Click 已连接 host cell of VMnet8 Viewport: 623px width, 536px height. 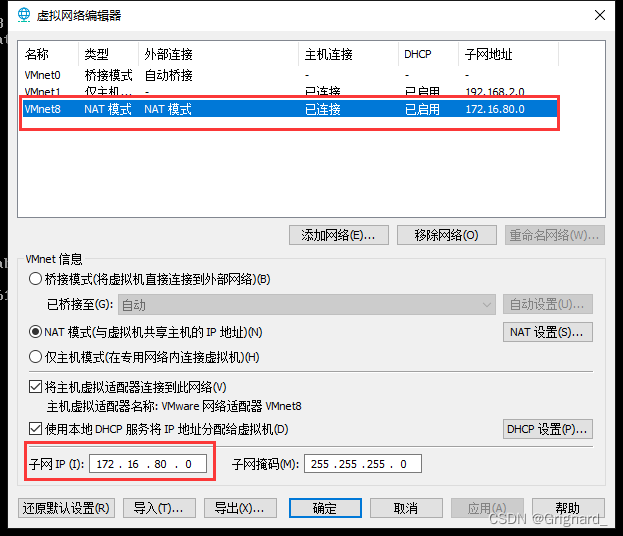[x=323, y=109]
